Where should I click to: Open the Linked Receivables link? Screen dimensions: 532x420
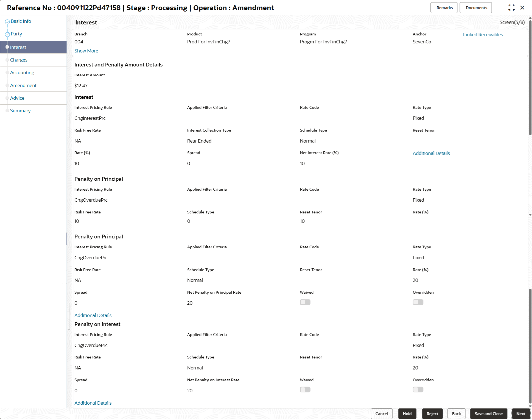click(x=483, y=35)
